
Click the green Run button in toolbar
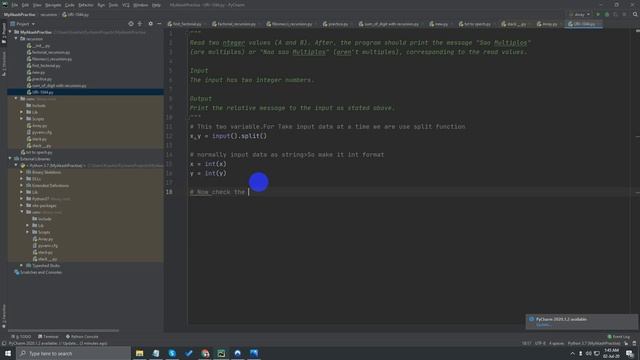pos(598,15)
